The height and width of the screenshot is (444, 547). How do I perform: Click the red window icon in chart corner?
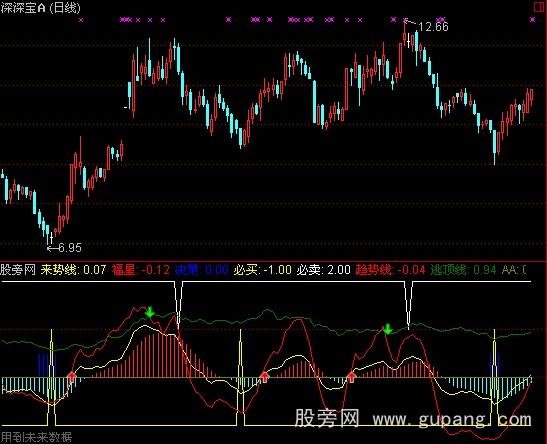click(x=539, y=7)
